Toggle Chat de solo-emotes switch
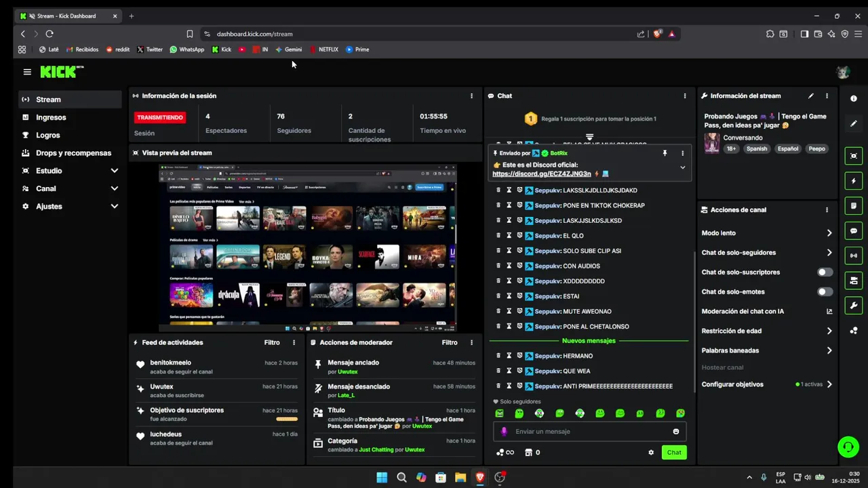The image size is (868, 488). tap(825, 292)
